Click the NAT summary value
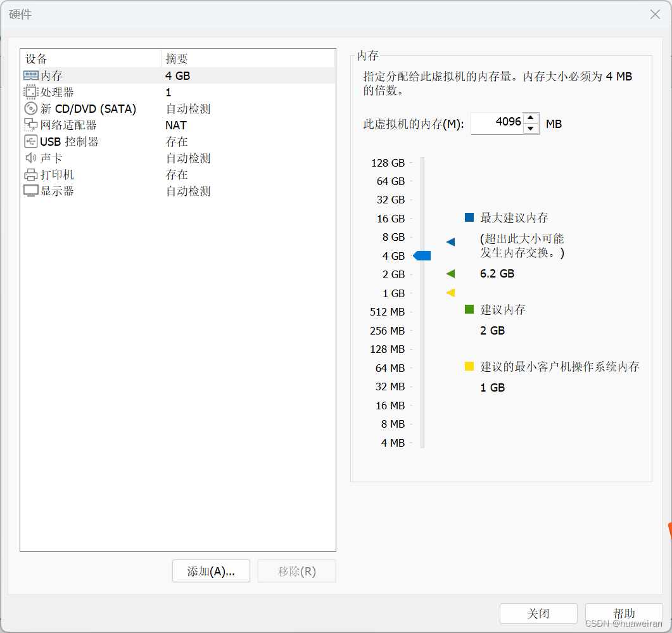This screenshot has width=672, height=633. tap(175, 125)
